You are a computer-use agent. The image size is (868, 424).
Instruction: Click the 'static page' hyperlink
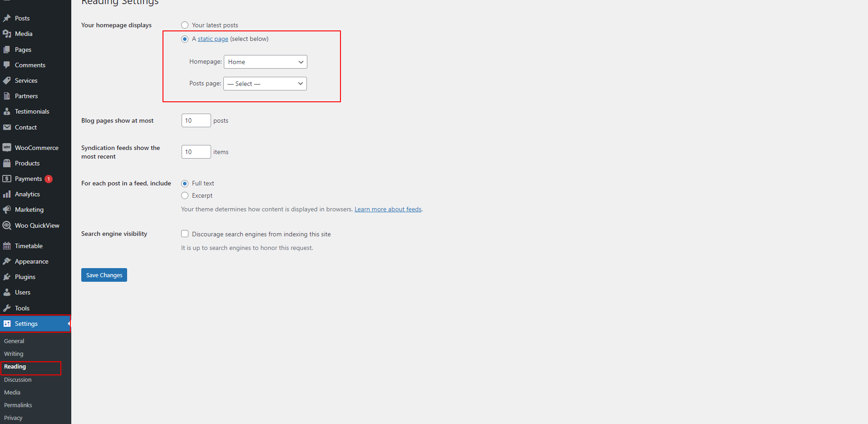coord(213,39)
